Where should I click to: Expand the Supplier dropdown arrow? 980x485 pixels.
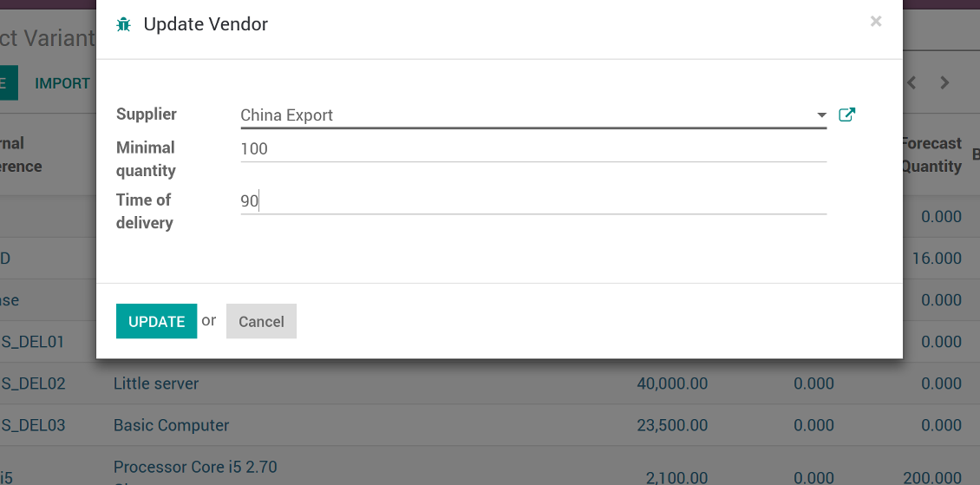coord(821,115)
